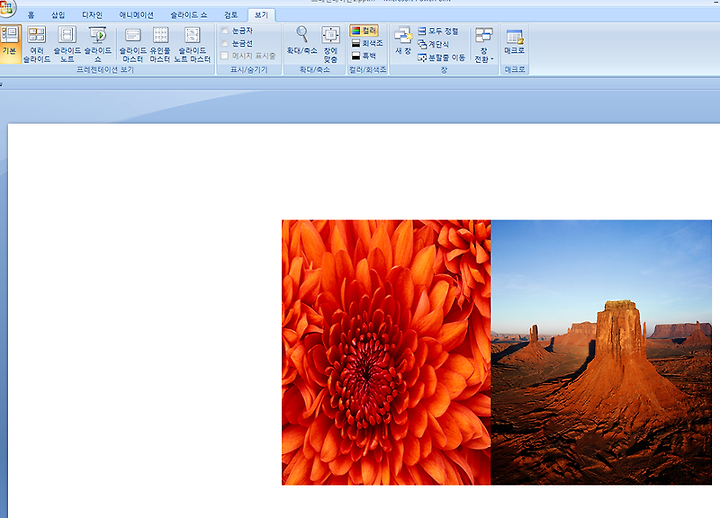Open the Macros button (매크로)
The height and width of the screenshot is (518, 720).
tap(514, 41)
